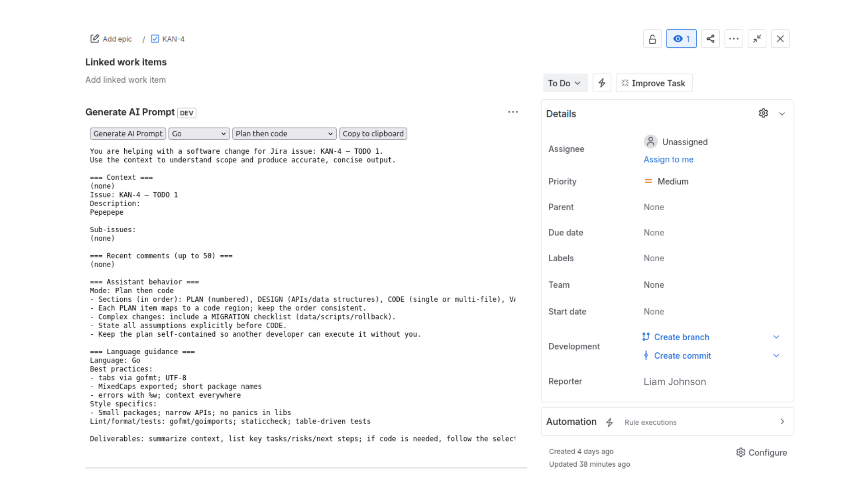Viewport: 868px width, 488px height.
Task: Click the lightning icon in the Automation panel
Action: [x=610, y=422]
